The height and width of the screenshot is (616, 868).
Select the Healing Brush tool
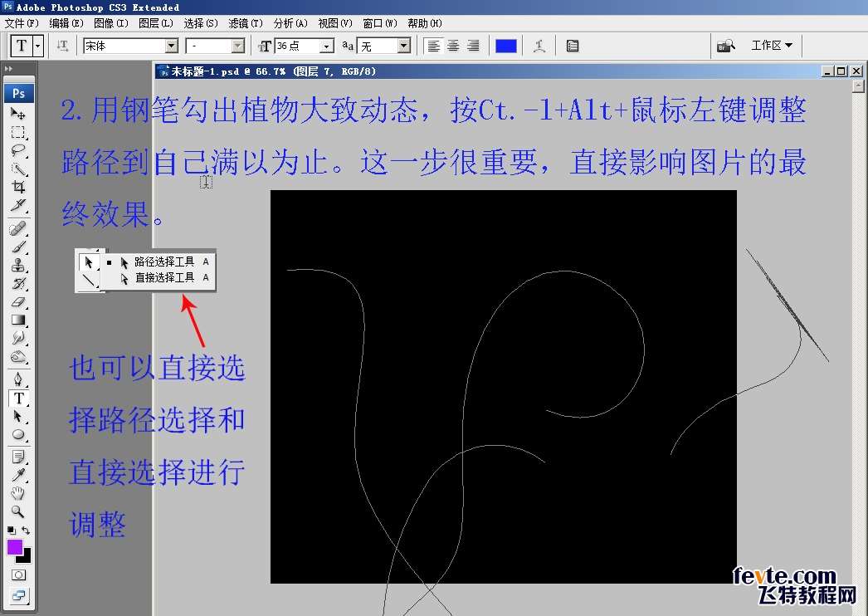[17, 227]
